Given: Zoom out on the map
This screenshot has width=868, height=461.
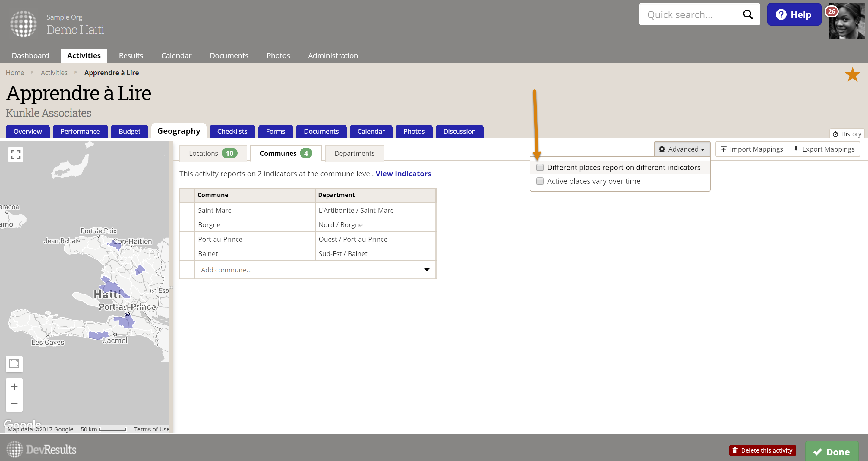Looking at the screenshot, I should coord(14,403).
